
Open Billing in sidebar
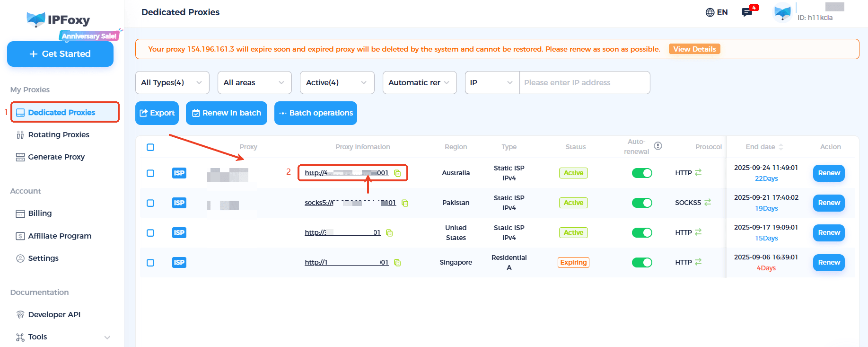[x=40, y=214]
